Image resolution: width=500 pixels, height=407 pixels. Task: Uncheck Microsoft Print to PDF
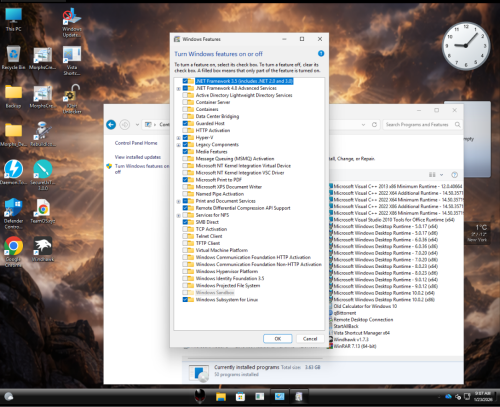pos(185,180)
